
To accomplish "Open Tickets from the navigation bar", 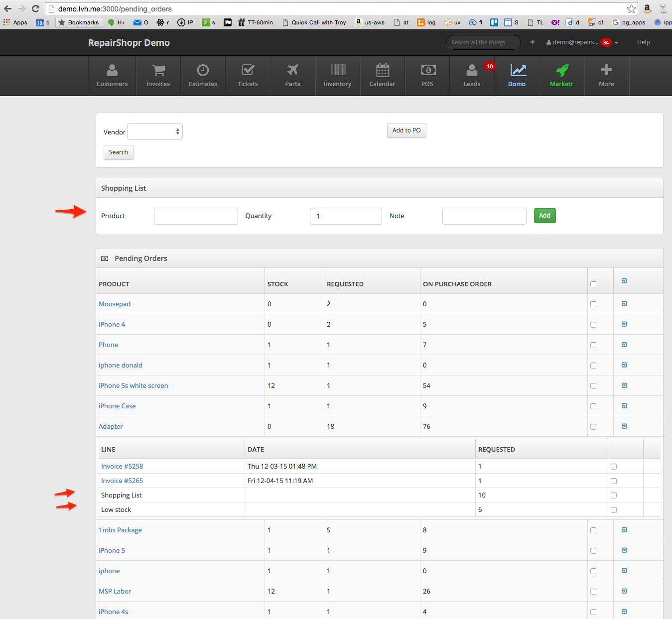I will (248, 76).
